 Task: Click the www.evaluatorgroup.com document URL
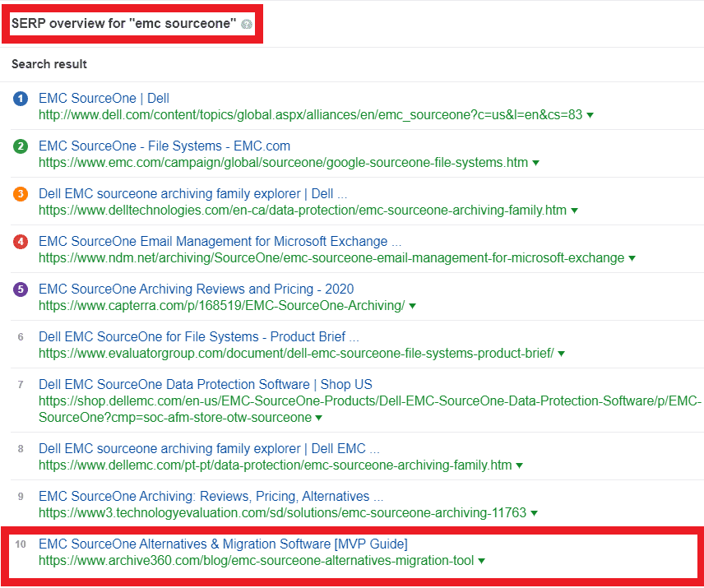click(x=296, y=354)
